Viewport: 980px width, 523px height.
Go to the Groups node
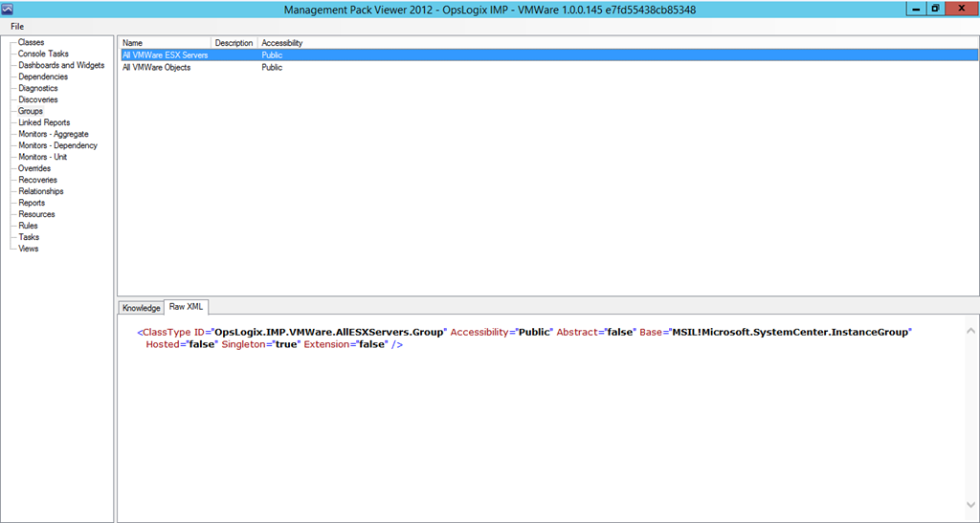[31, 111]
